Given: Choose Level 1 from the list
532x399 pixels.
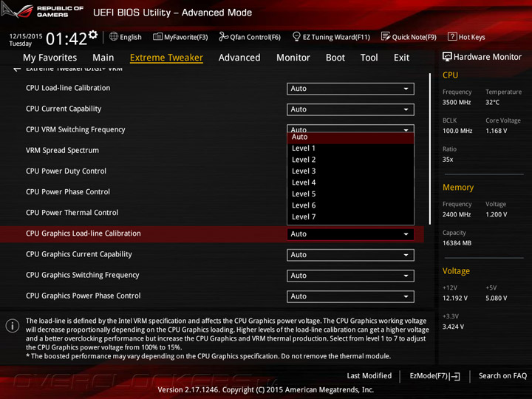Looking at the screenshot, I should 350,149.
